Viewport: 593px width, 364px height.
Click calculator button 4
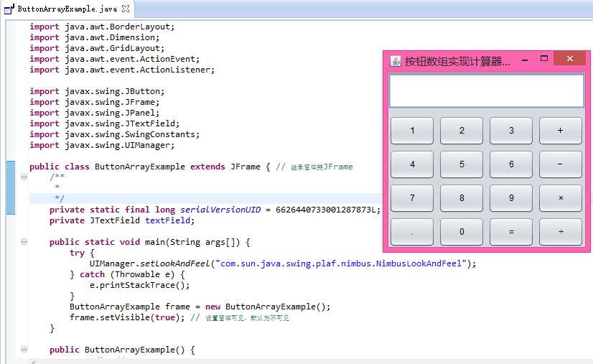coord(412,164)
